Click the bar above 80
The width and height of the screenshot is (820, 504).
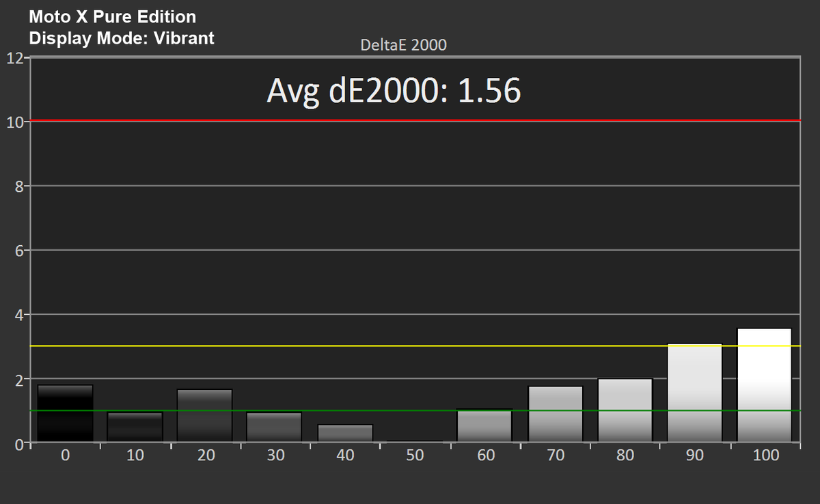point(625,410)
